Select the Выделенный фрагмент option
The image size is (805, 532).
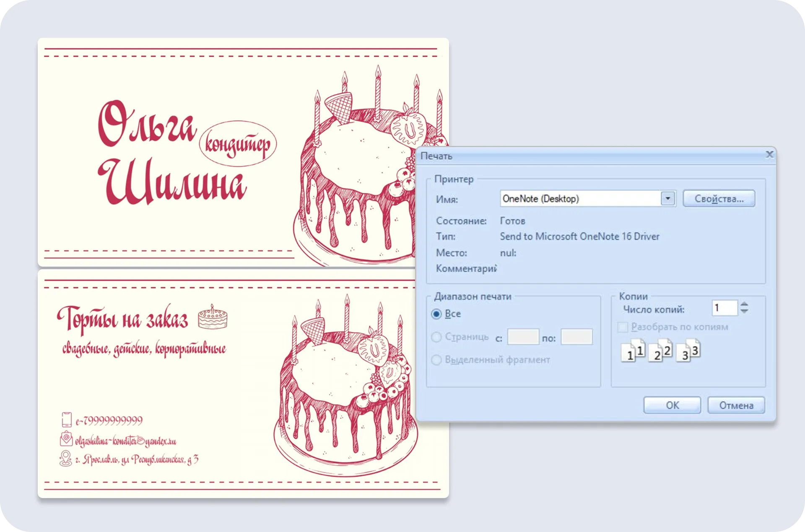coord(436,360)
